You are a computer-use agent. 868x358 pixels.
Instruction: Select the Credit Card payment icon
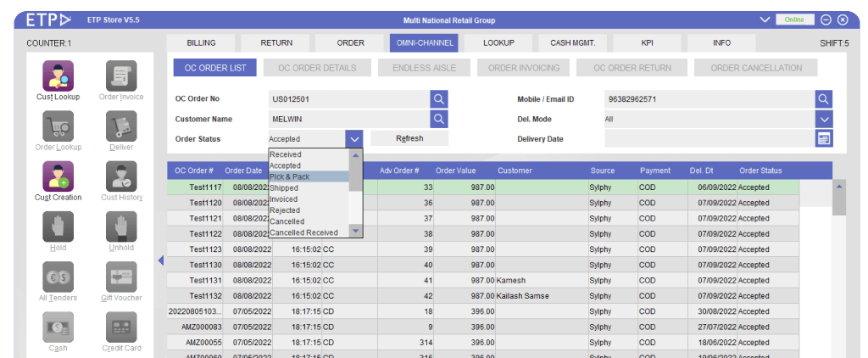[121, 327]
